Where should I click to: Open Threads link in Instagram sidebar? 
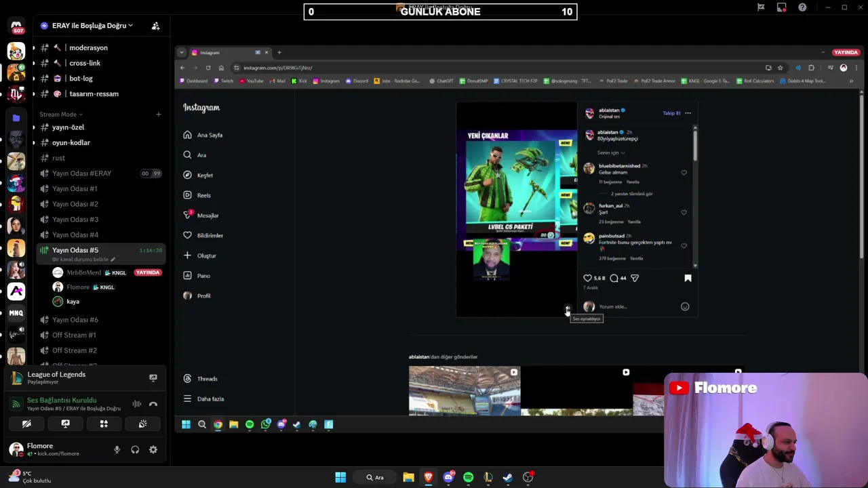[207, 379]
